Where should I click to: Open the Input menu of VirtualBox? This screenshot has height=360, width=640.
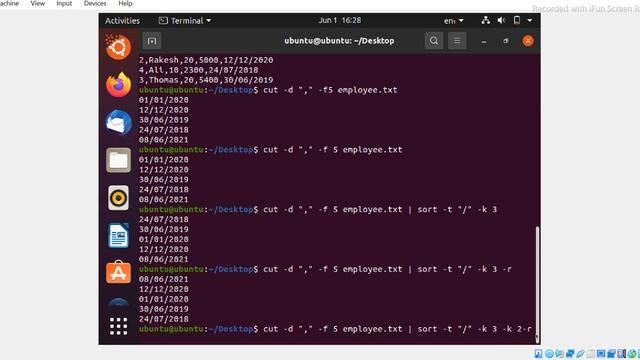coord(64,3)
